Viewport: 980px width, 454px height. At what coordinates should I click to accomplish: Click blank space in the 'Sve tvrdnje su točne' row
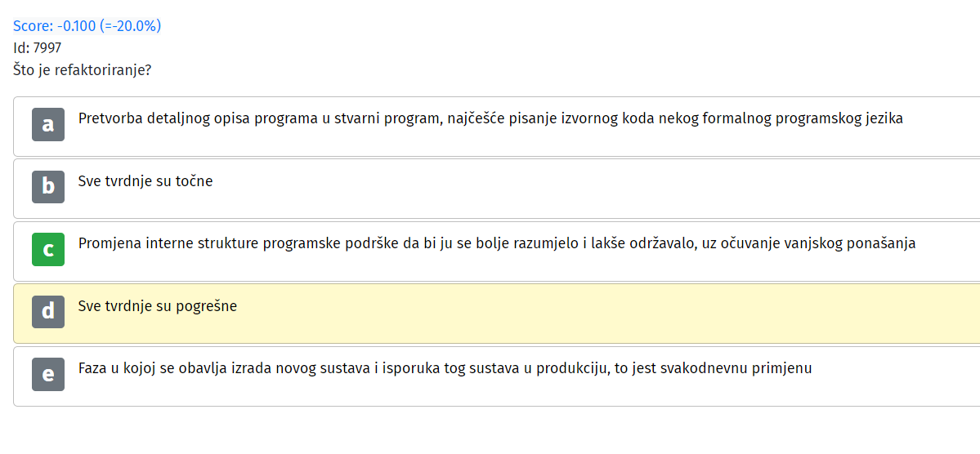[593, 188]
